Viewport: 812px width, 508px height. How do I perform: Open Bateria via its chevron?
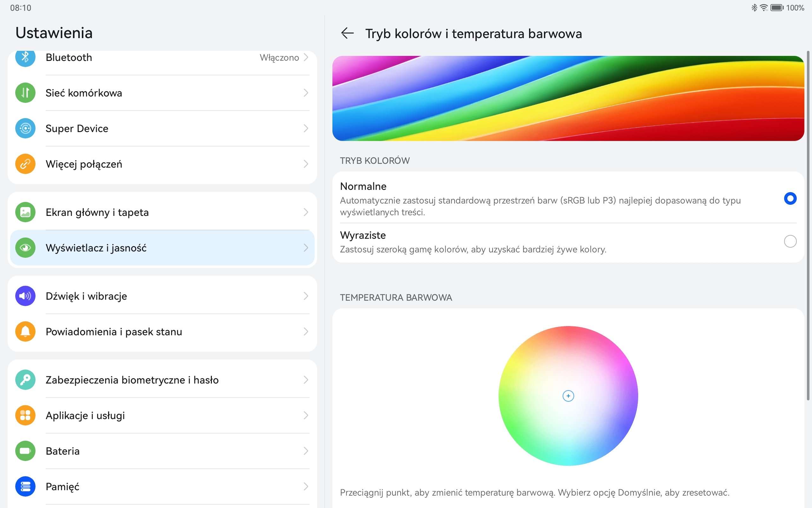(x=306, y=451)
